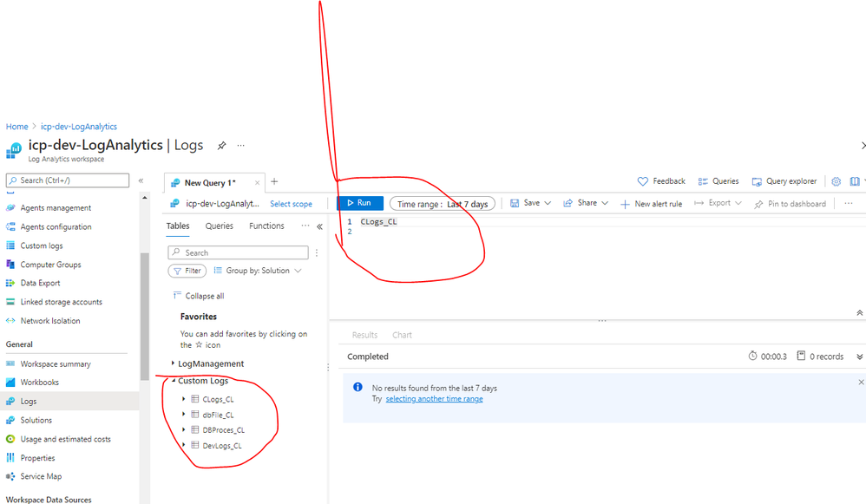Open the Share dropdown

click(586, 203)
